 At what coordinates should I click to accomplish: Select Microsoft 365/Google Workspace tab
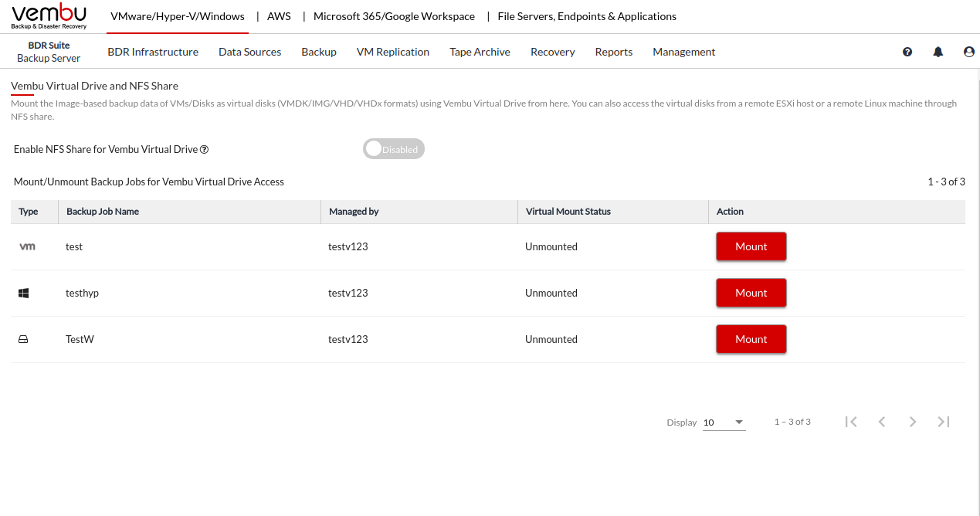394,16
